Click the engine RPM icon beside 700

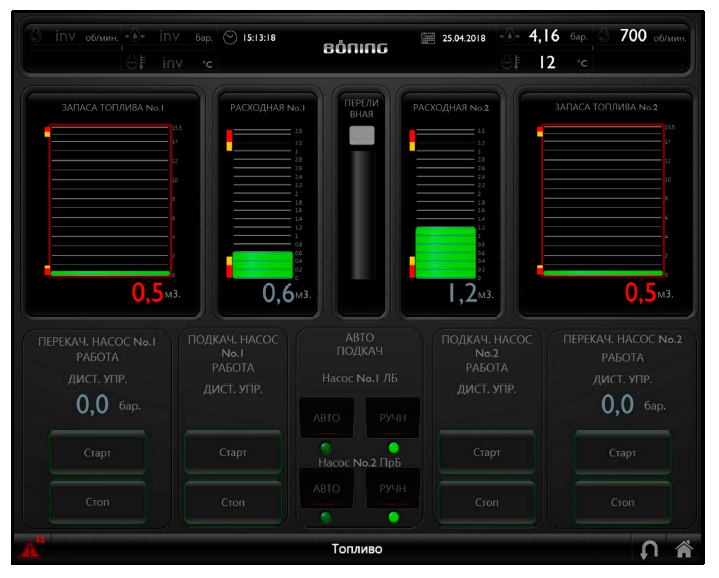(605, 36)
